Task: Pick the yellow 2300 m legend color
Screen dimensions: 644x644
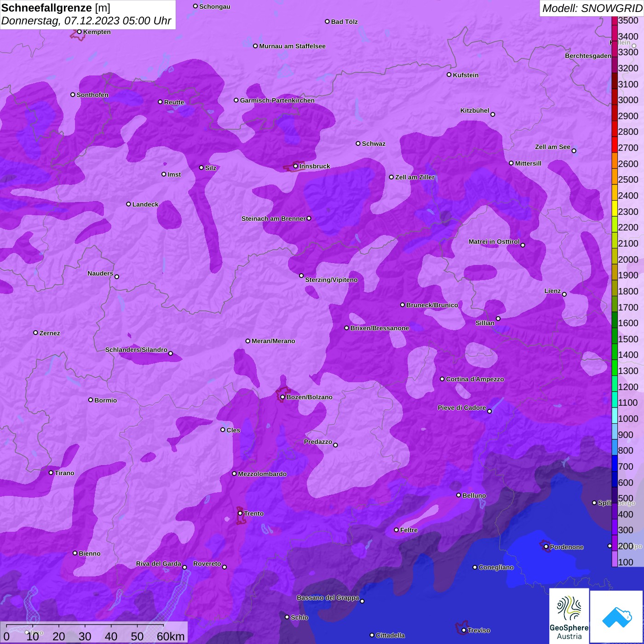Action: [615, 208]
